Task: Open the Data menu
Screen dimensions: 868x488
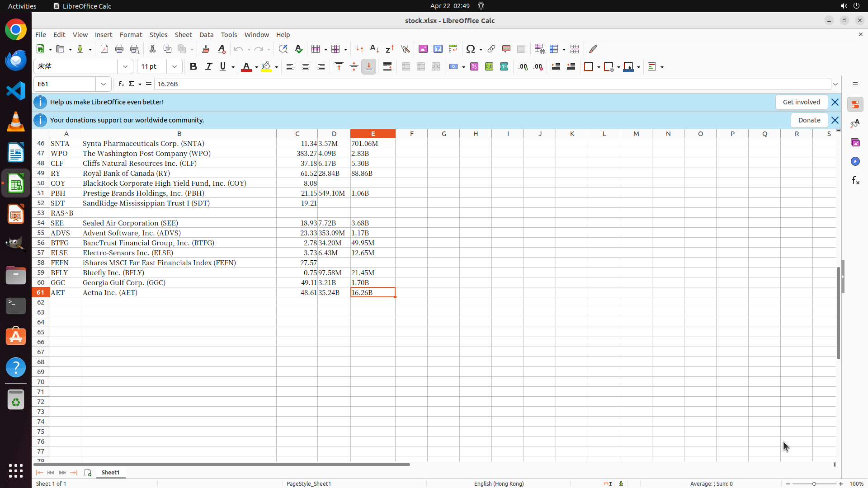Action: [x=206, y=35]
